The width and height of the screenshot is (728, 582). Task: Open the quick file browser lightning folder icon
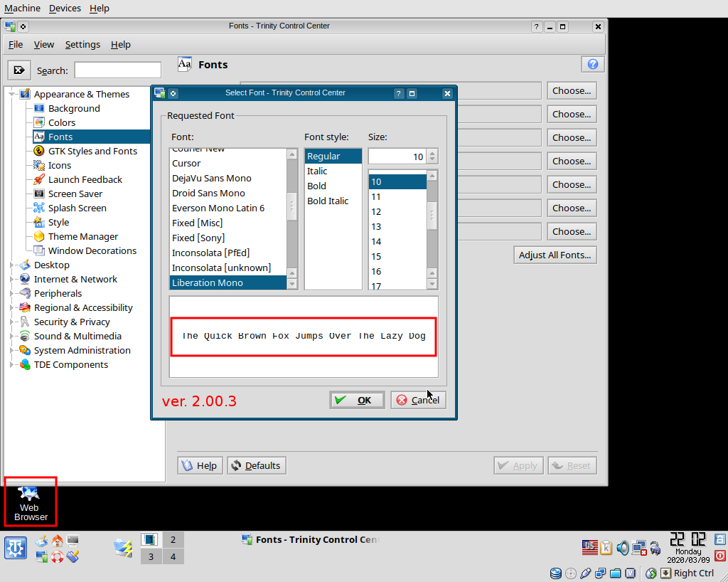click(x=124, y=548)
